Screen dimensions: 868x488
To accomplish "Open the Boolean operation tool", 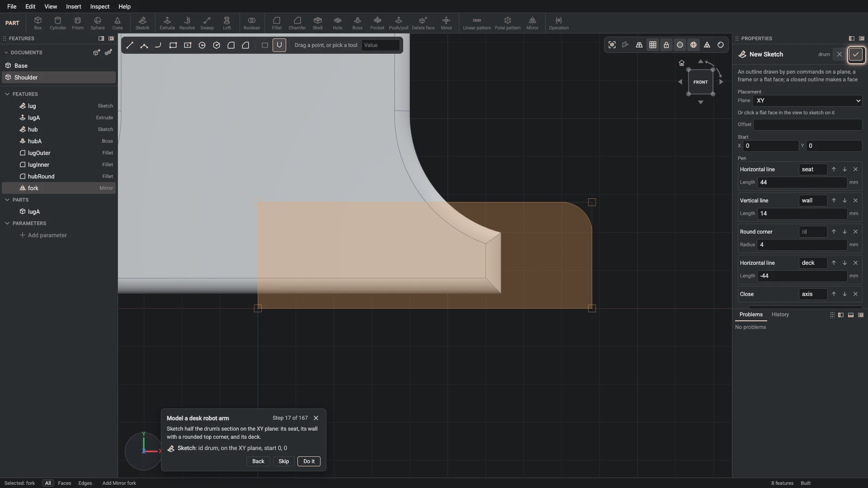I will [x=252, y=23].
